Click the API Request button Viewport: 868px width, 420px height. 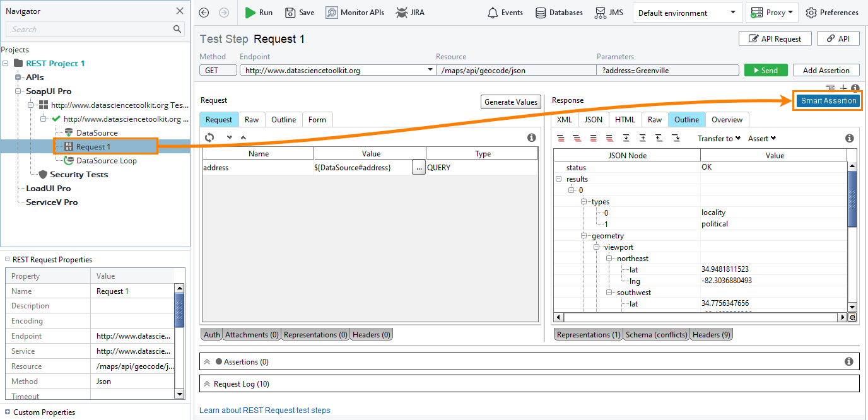775,38
